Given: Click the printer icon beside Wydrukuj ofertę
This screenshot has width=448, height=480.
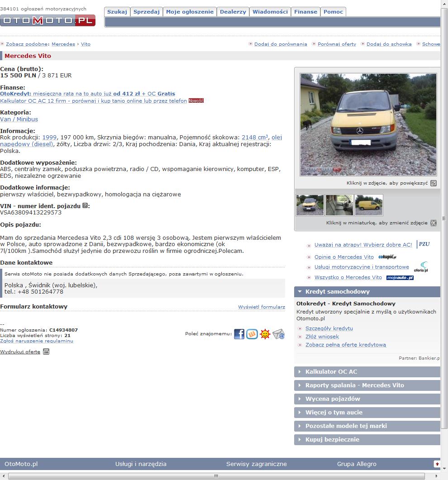Looking at the screenshot, I should click(x=46, y=352).
